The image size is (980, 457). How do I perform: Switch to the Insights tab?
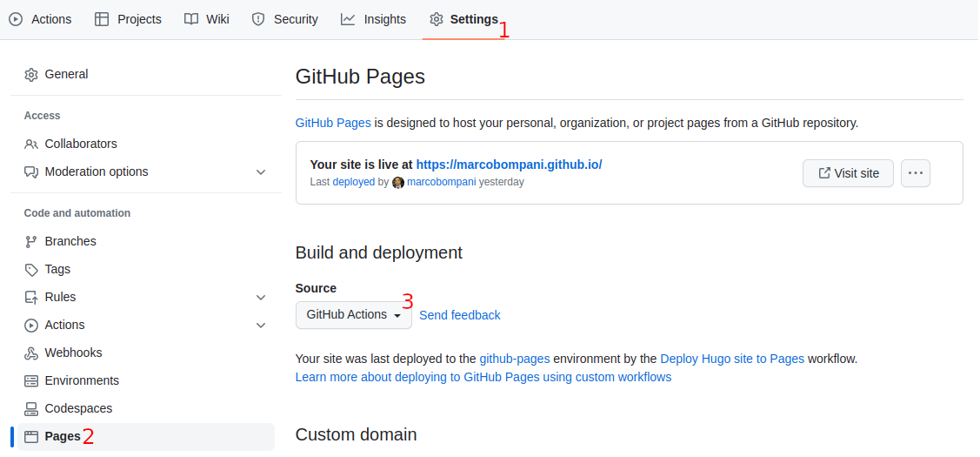(x=374, y=19)
